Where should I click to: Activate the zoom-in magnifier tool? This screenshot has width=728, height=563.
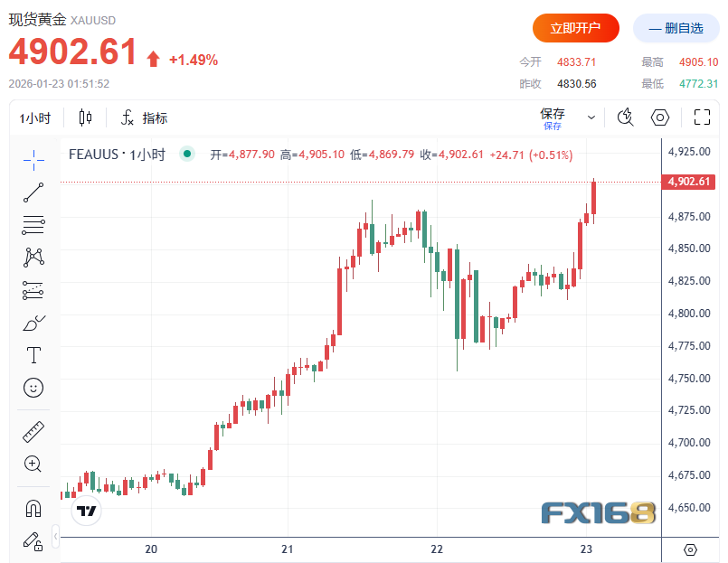click(x=33, y=464)
